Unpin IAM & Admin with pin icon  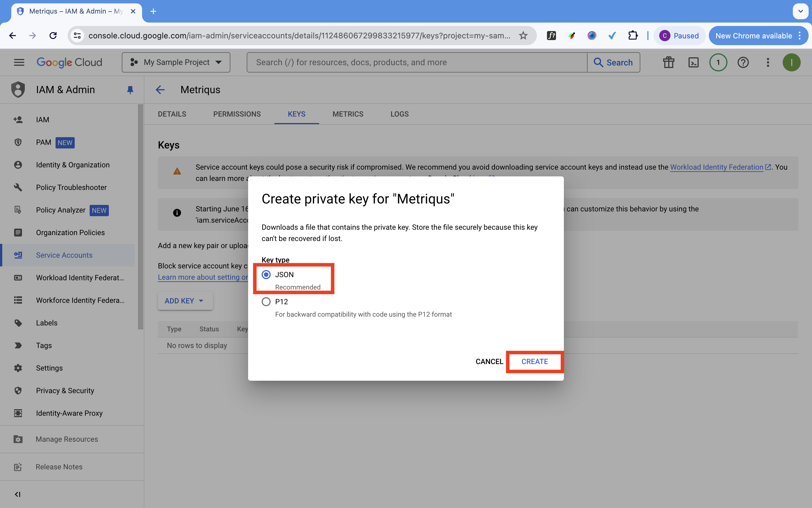(x=130, y=90)
